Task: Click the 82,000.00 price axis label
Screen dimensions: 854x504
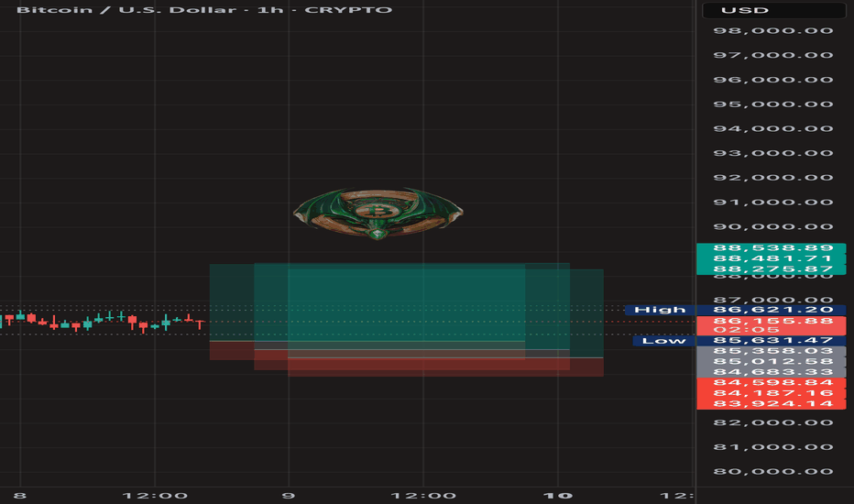Action: coord(773,422)
